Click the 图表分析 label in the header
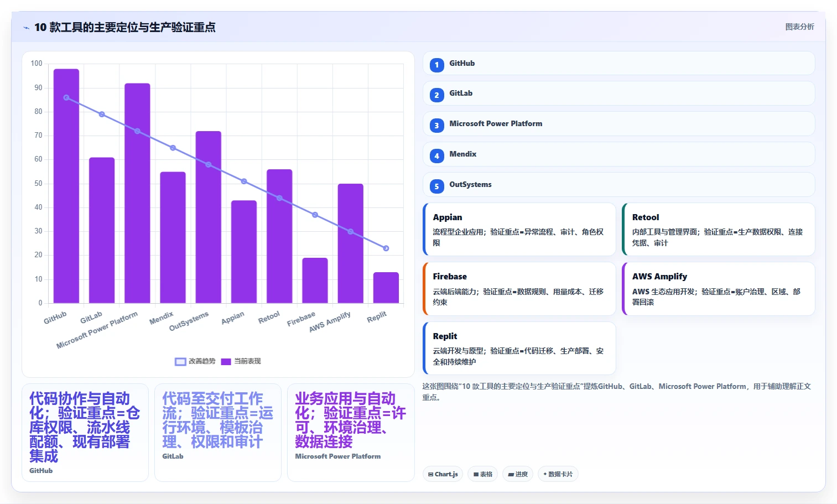 coord(799,27)
